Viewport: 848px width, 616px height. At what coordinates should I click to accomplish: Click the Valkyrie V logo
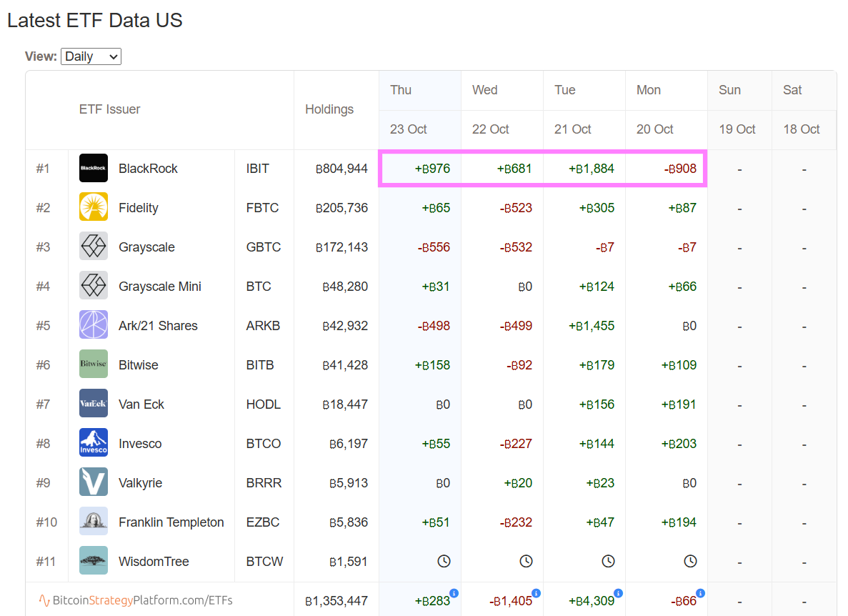pos(94,483)
